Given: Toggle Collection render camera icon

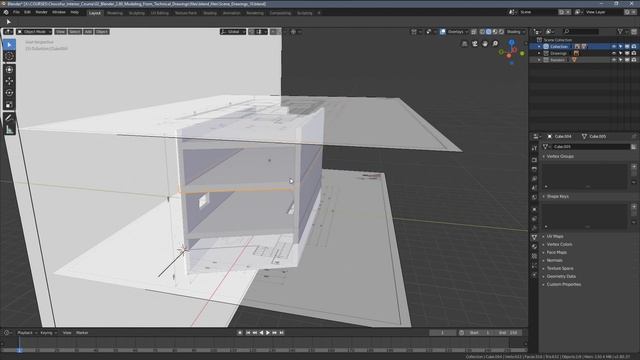Looking at the screenshot, I should (634, 47).
